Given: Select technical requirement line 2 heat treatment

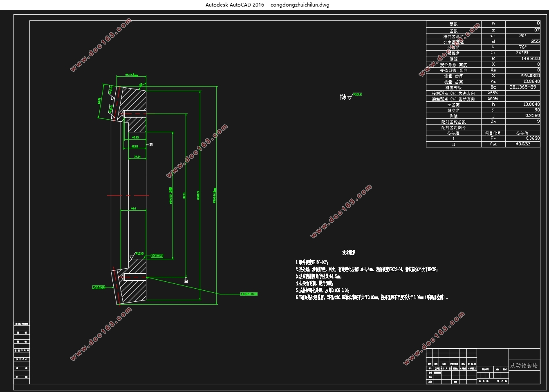Looking at the screenshot, I should (x=367, y=269).
